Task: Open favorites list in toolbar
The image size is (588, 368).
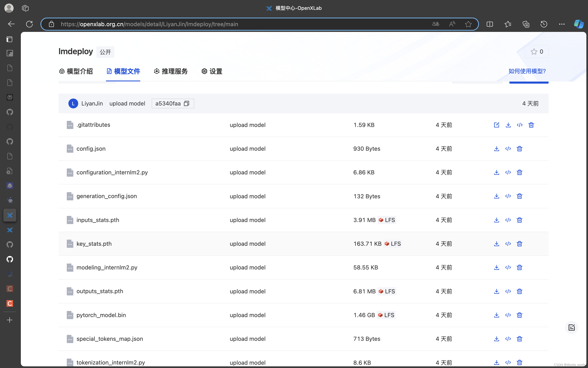Action: [508, 24]
